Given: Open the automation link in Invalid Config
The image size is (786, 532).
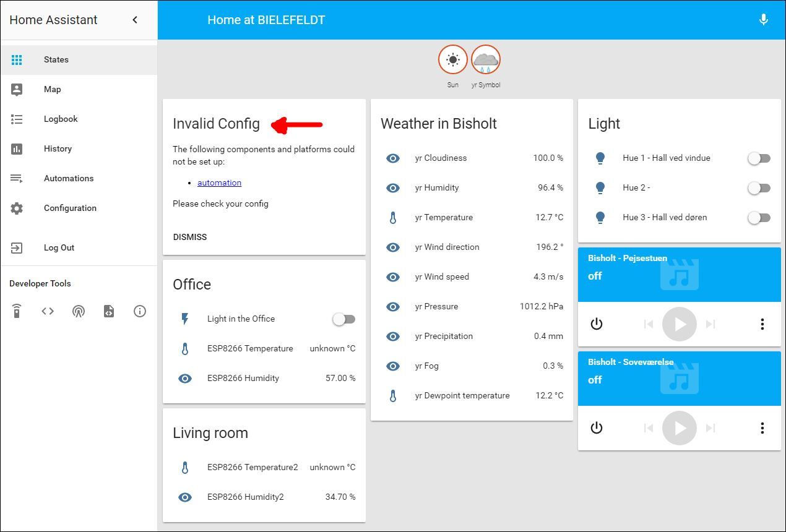Looking at the screenshot, I should click(x=219, y=182).
